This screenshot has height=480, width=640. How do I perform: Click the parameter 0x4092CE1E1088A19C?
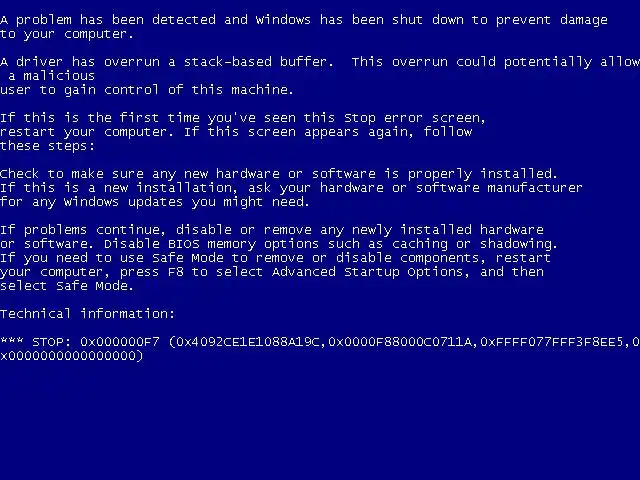tap(247, 342)
